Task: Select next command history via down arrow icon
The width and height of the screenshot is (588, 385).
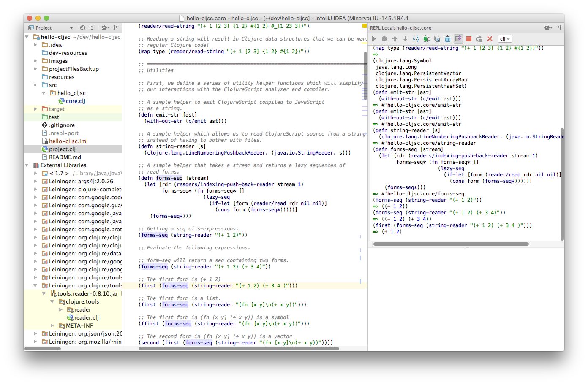Action: [x=406, y=38]
